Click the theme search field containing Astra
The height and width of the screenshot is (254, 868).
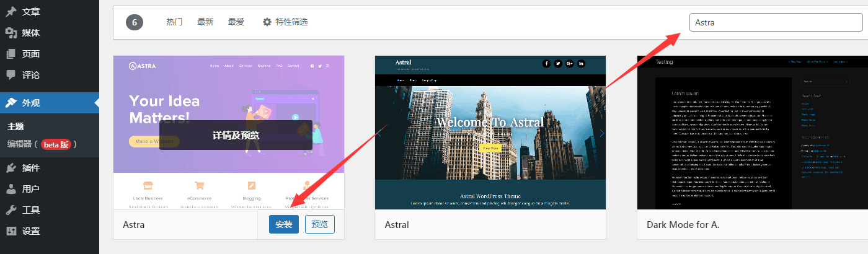775,22
